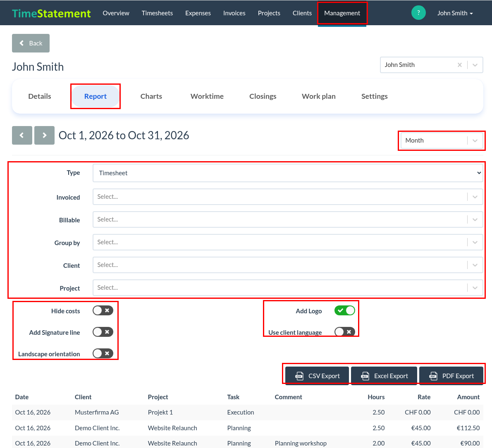The image size is (492, 448).
Task: Click the €112.50 amount cell
Action: pos(468,428)
